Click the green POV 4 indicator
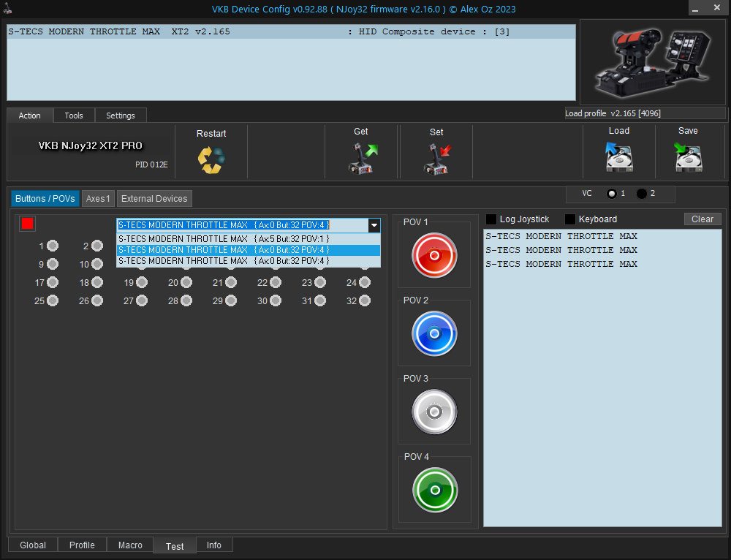731x560 pixels. coord(434,490)
